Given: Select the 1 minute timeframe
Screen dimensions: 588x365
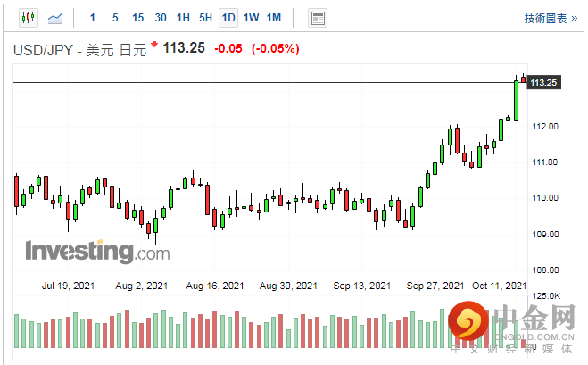Looking at the screenshot, I should 93,18.
